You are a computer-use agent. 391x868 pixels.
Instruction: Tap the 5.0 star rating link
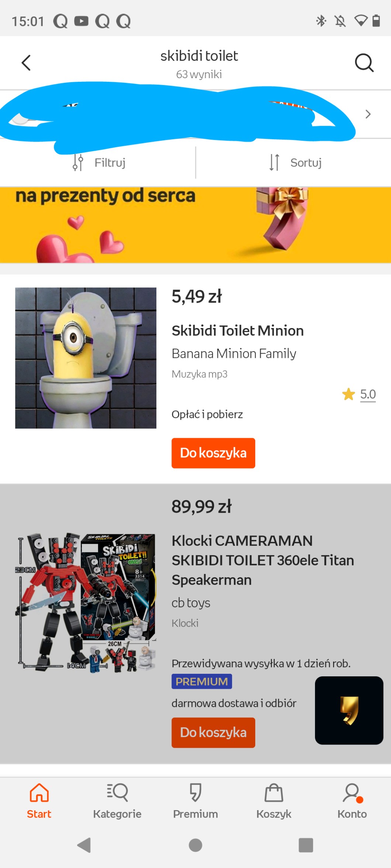(367, 394)
